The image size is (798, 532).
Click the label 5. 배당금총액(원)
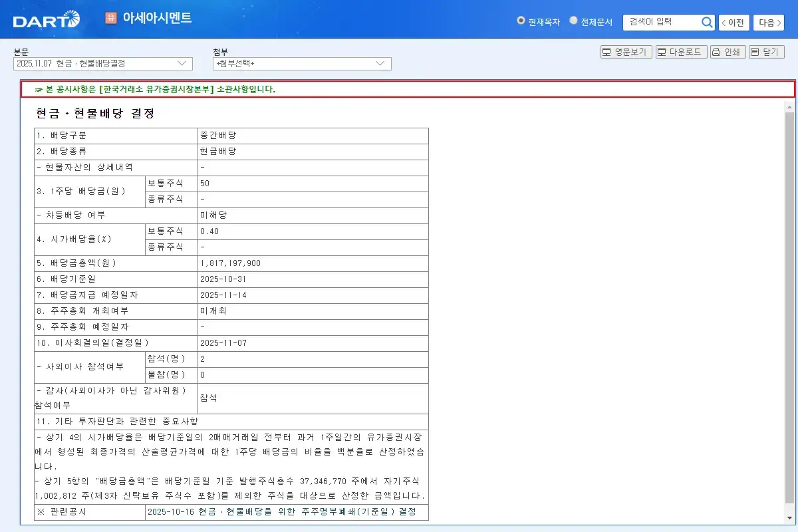(x=76, y=263)
